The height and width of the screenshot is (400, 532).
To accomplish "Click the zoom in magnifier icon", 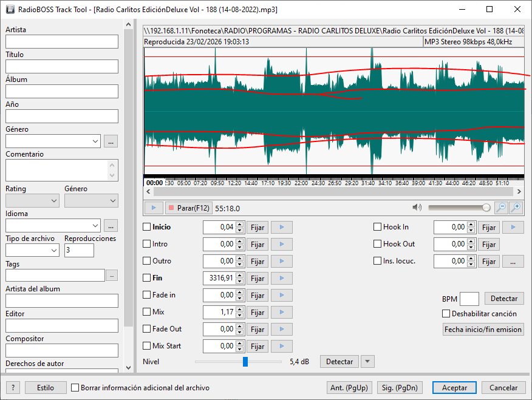I will 516,208.
